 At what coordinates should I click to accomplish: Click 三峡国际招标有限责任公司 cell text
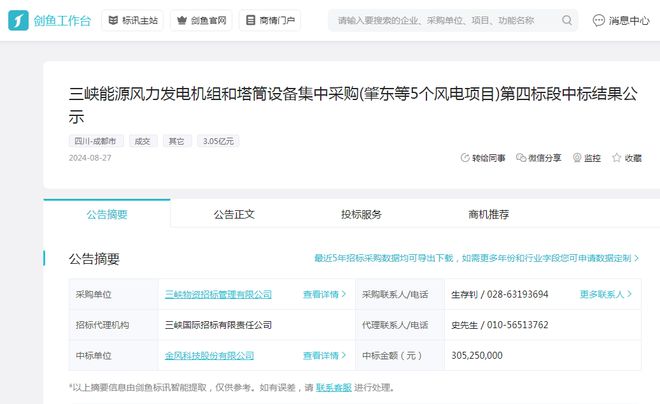coord(218,325)
